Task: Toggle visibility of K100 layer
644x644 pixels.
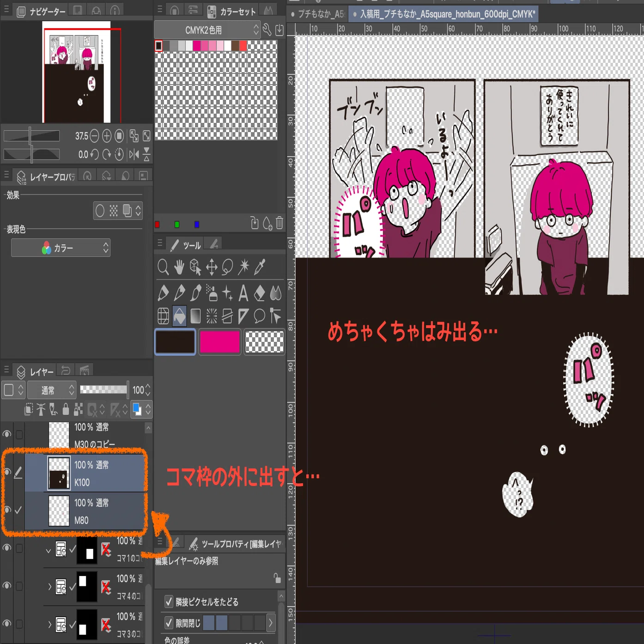Action: tap(7, 472)
